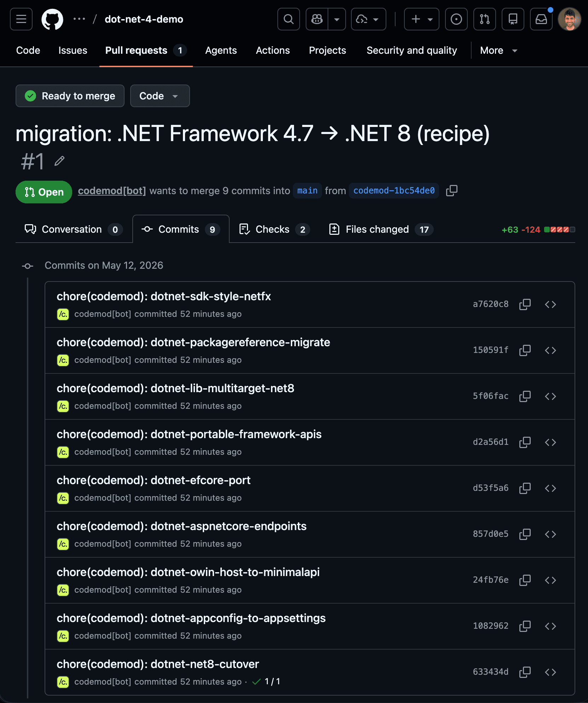Viewport: 588px width, 703px height.
Task: Open commit dotnet-efcore-port
Action: [x=154, y=480]
